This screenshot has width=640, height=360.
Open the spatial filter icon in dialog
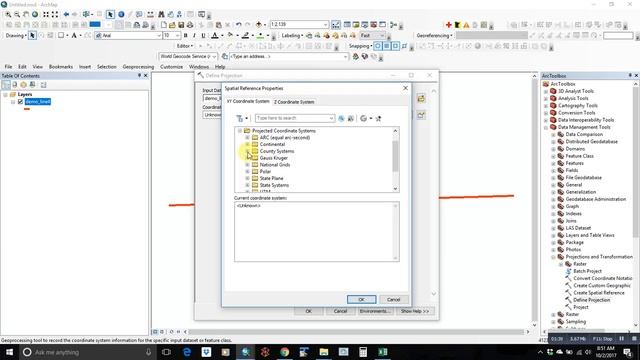coord(240,118)
